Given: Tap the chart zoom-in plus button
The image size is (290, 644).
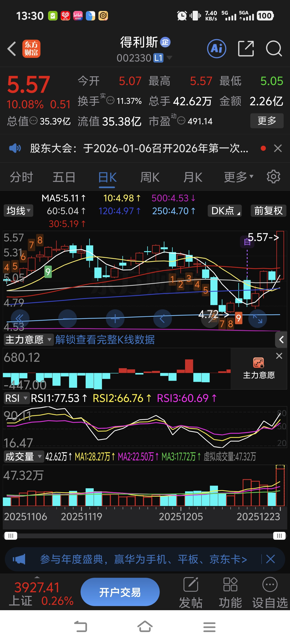Looking at the screenshot, I should 115,319.
